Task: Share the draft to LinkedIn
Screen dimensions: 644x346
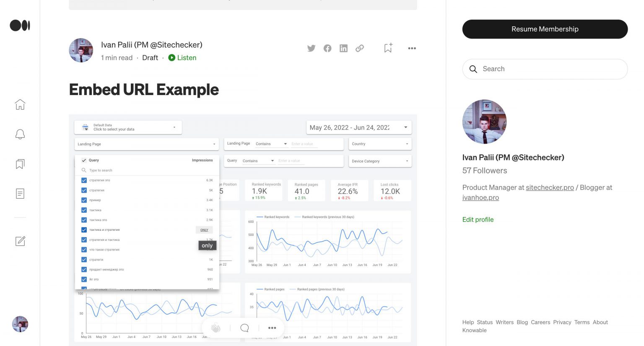Action: pyautogui.click(x=343, y=48)
